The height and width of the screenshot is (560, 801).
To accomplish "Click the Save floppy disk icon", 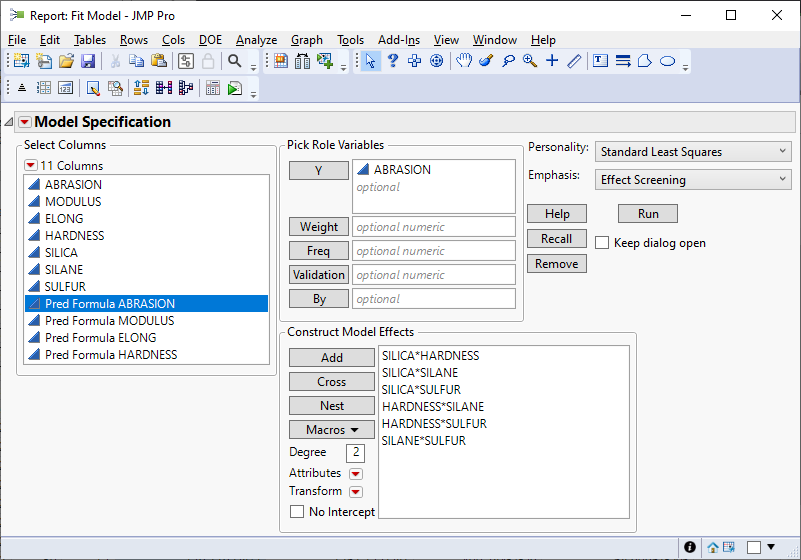I will point(88,61).
